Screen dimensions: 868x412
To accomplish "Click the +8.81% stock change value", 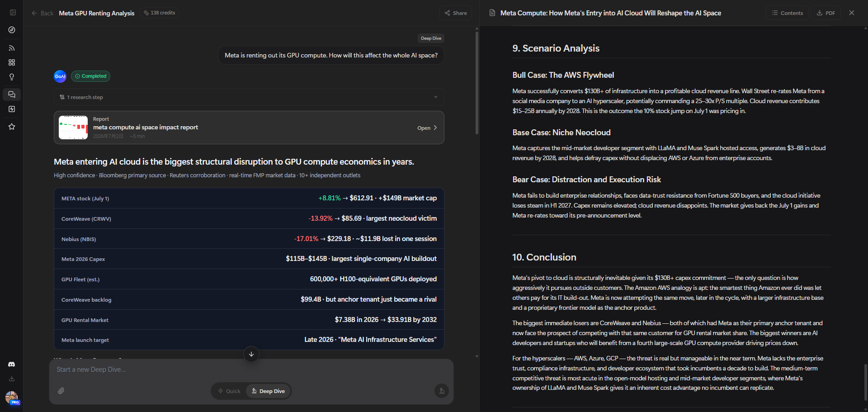I will pos(330,198).
